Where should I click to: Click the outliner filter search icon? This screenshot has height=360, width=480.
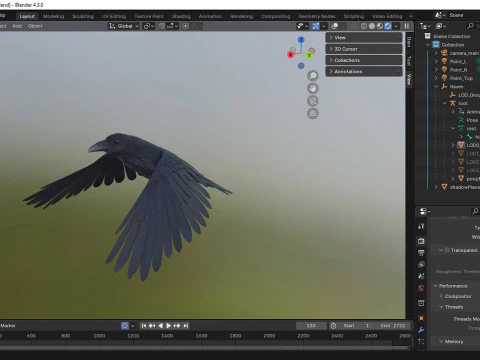tap(470, 26)
